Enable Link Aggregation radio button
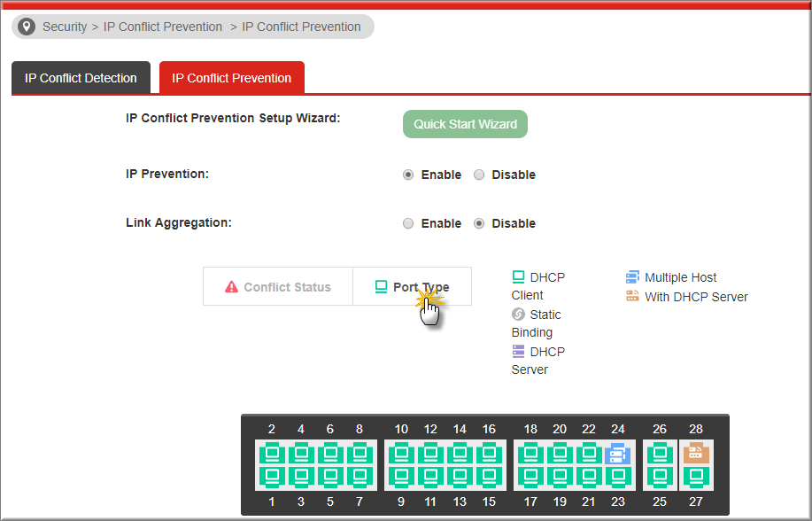 [x=408, y=223]
